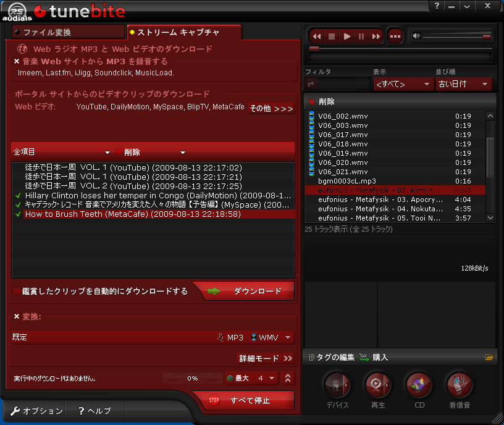Click the track list scrollbar up arrow
The height and width of the screenshot is (425, 504).
pos(490,116)
